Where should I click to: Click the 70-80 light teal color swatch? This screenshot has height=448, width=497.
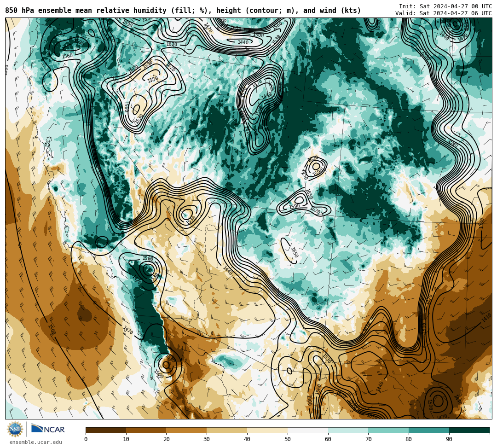[x=388, y=430]
